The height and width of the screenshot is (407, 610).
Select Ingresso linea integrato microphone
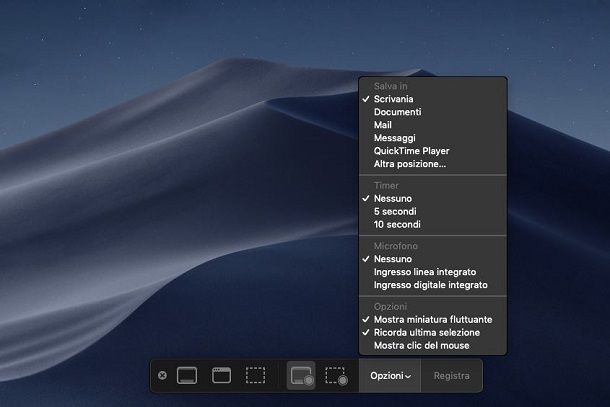click(x=433, y=272)
